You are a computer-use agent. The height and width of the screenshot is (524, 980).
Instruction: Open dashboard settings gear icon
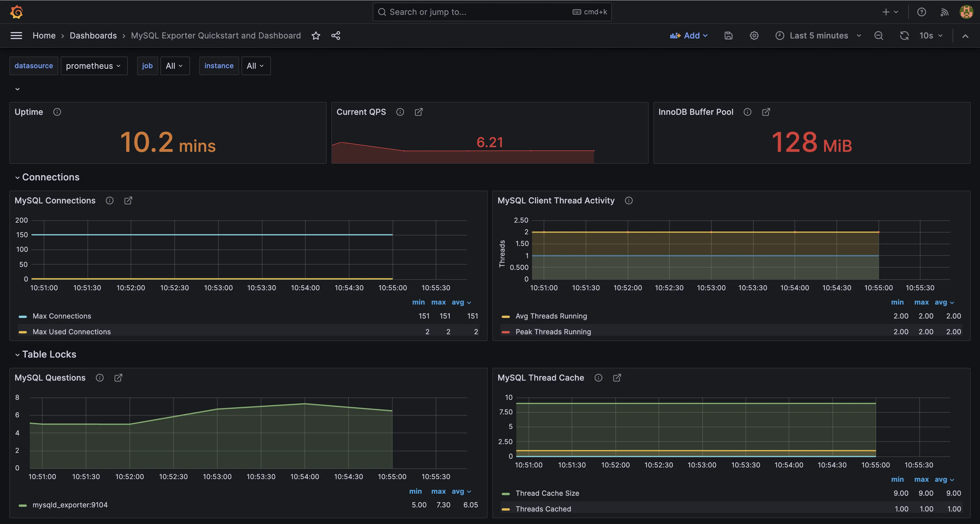click(x=754, y=36)
